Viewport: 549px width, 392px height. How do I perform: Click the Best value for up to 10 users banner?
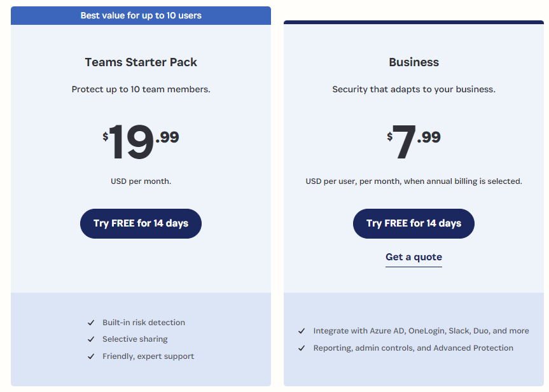pos(141,15)
